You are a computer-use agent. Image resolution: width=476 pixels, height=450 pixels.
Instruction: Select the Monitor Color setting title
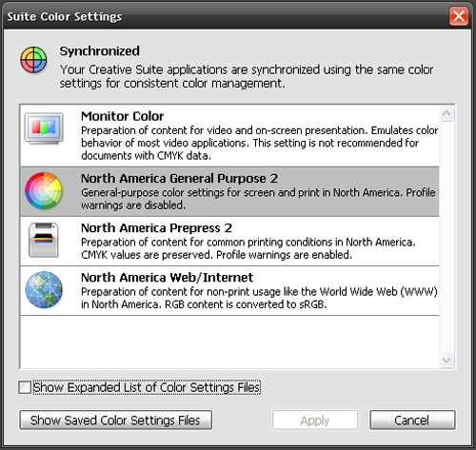pyautogui.click(x=122, y=116)
